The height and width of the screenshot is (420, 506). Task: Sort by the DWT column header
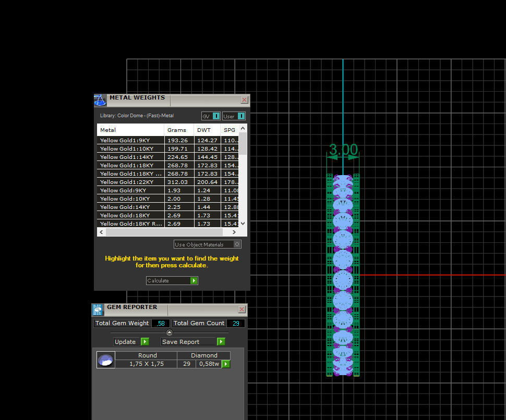(x=207, y=130)
